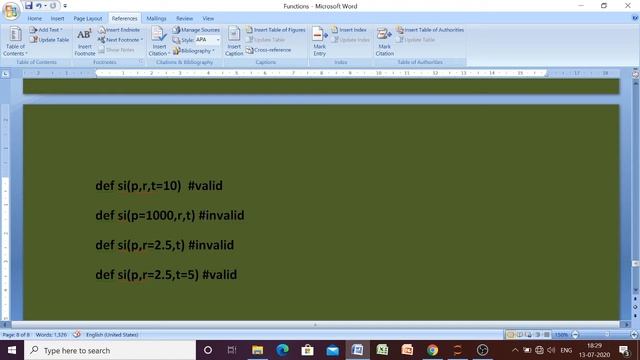
Task: Click English (United States) language indicator
Action: [112, 335]
